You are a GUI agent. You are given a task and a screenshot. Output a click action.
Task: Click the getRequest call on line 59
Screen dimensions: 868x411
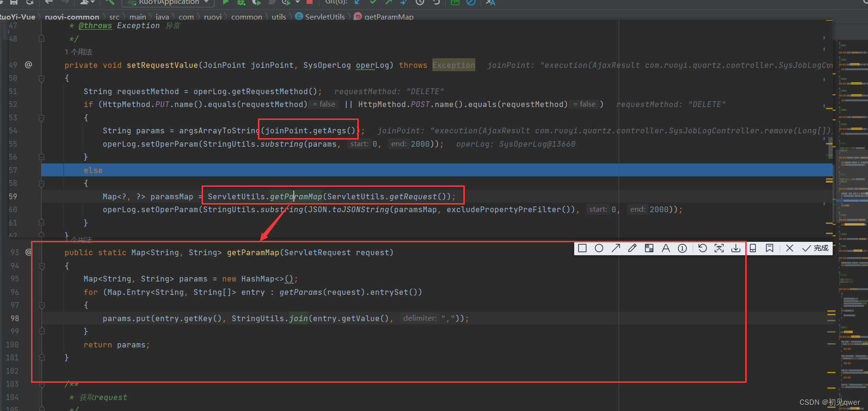point(413,196)
